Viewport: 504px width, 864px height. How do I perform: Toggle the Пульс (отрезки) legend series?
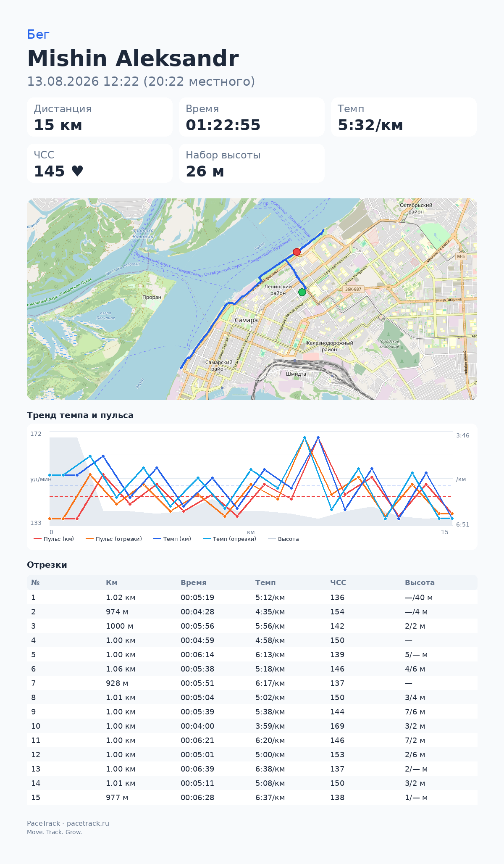click(114, 539)
